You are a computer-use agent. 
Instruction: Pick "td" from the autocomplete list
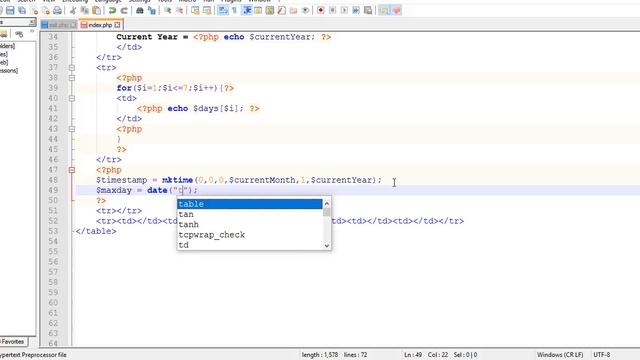[250, 245]
